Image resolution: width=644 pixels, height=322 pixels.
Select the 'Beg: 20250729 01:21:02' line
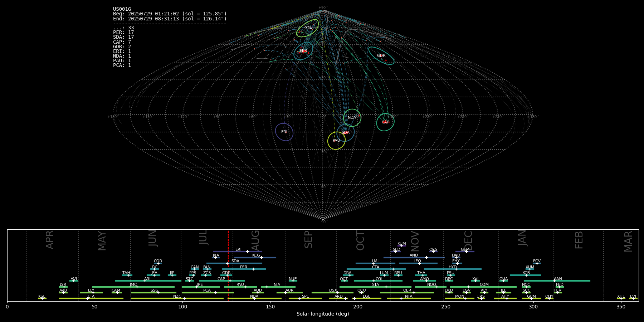pos(170,14)
